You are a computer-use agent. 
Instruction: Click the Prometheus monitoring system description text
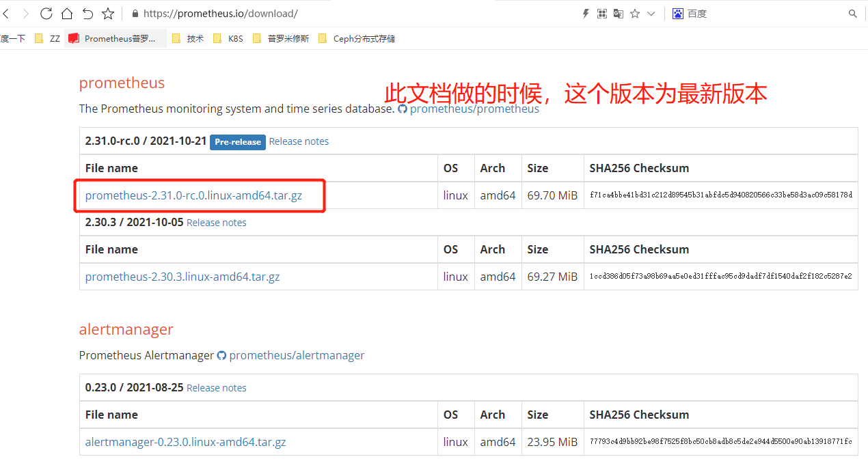pos(236,109)
